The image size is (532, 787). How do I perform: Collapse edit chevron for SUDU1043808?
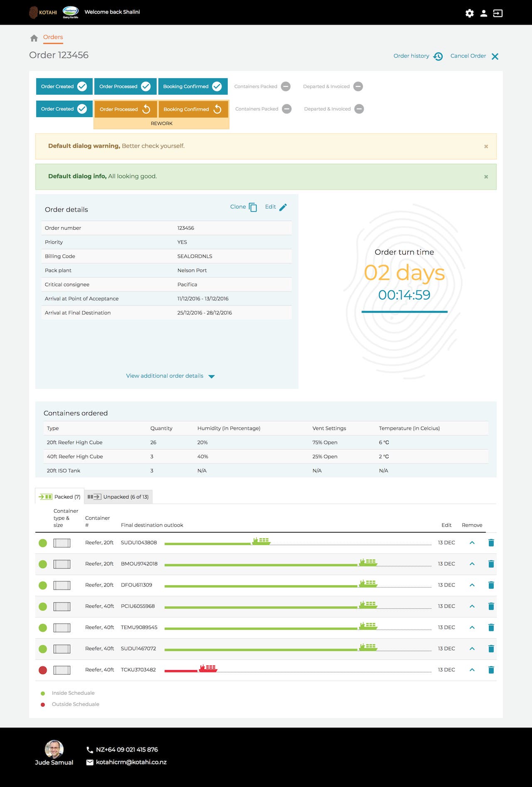472,543
